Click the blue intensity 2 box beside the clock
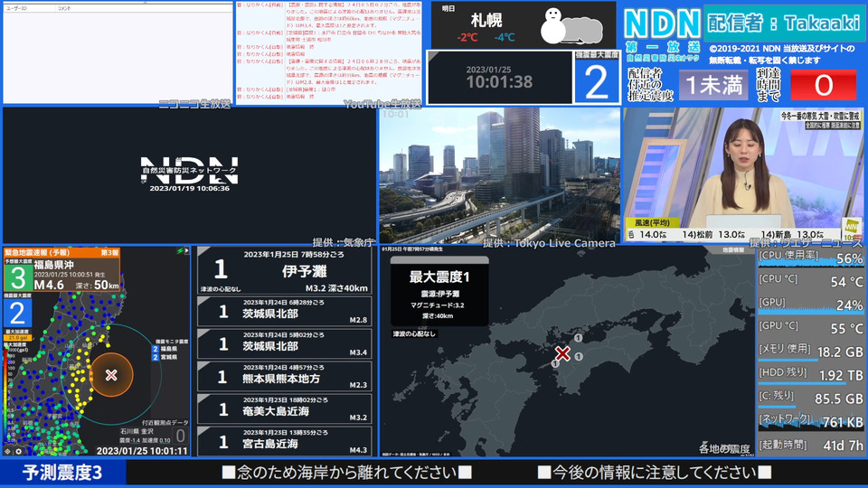Viewport: 868px width, 488px height. coord(596,81)
